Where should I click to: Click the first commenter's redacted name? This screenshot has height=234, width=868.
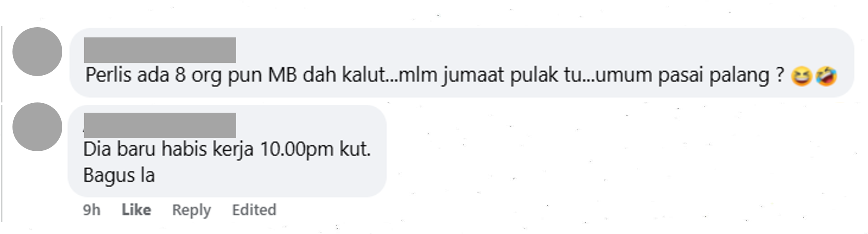160,50
